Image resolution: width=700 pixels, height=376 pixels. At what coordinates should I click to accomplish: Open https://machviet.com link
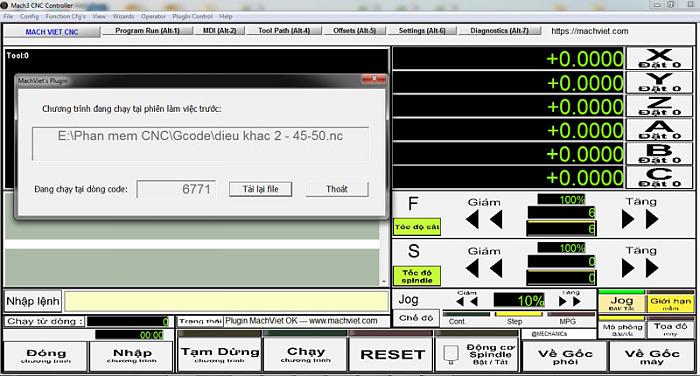coord(590,31)
